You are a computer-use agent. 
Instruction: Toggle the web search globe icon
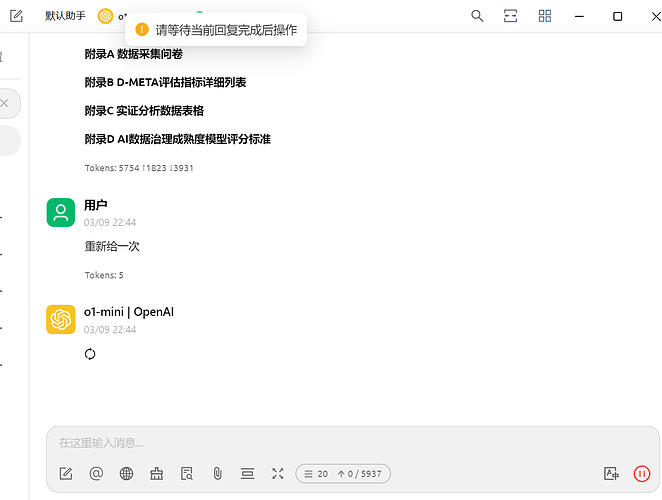[x=126, y=474]
